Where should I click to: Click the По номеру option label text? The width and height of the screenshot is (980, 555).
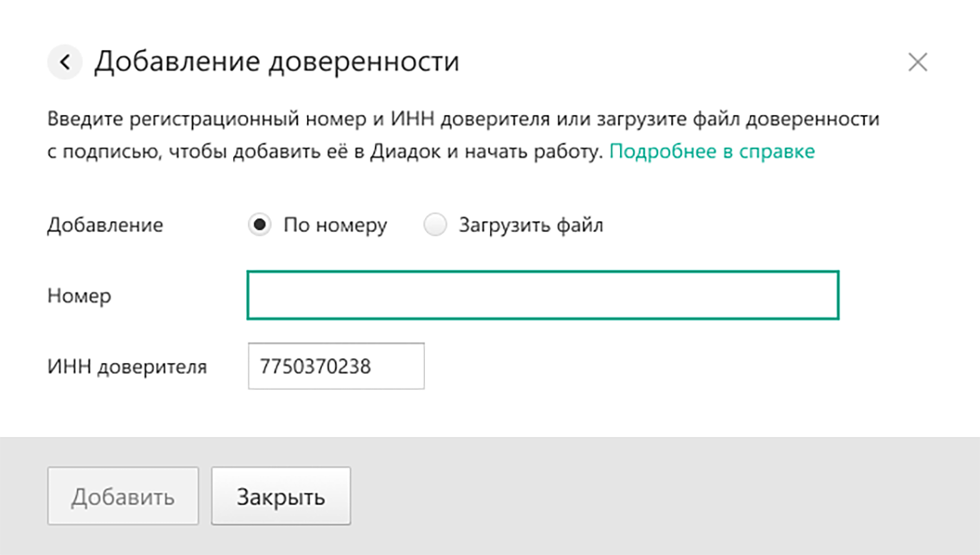tap(335, 225)
